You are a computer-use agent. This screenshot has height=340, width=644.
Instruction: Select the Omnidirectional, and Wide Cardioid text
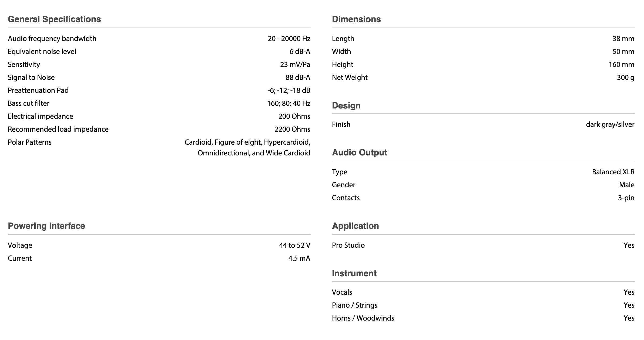pos(254,153)
